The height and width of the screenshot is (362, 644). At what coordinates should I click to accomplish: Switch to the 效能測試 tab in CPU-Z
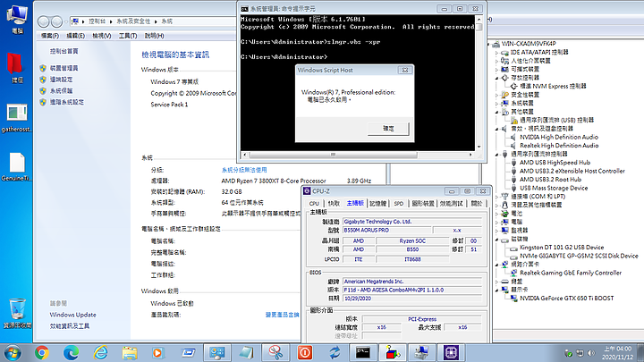452,204
